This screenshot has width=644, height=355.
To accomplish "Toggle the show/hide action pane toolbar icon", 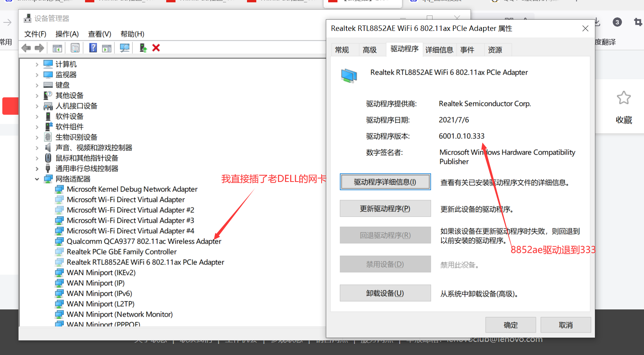I will [107, 48].
